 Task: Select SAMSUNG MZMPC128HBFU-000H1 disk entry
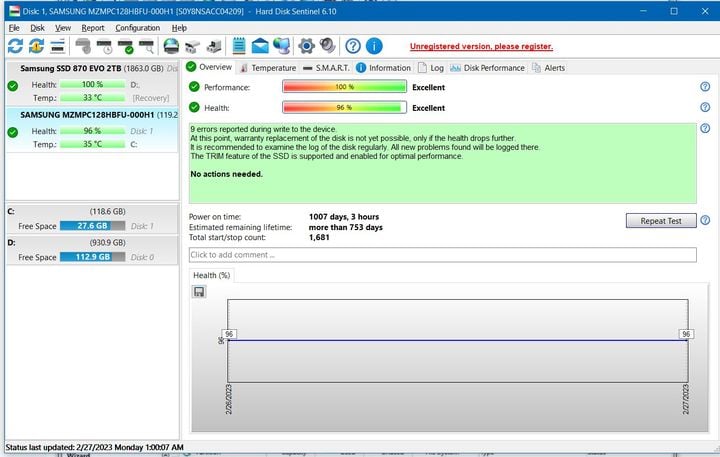point(92,130)
